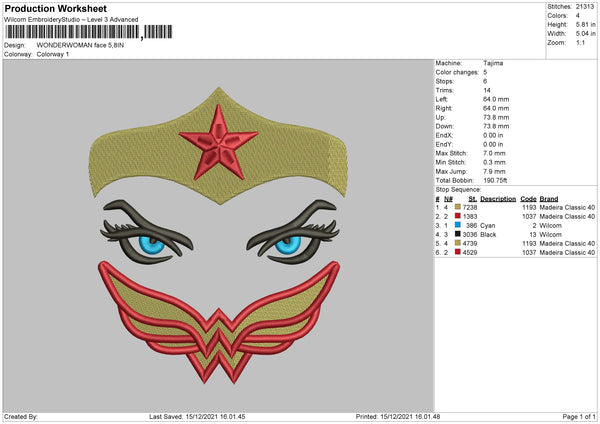The image size is (600, 424).
Task: Click the Colors value '4'
Action: pyautogui.click(x=578, y=16)
